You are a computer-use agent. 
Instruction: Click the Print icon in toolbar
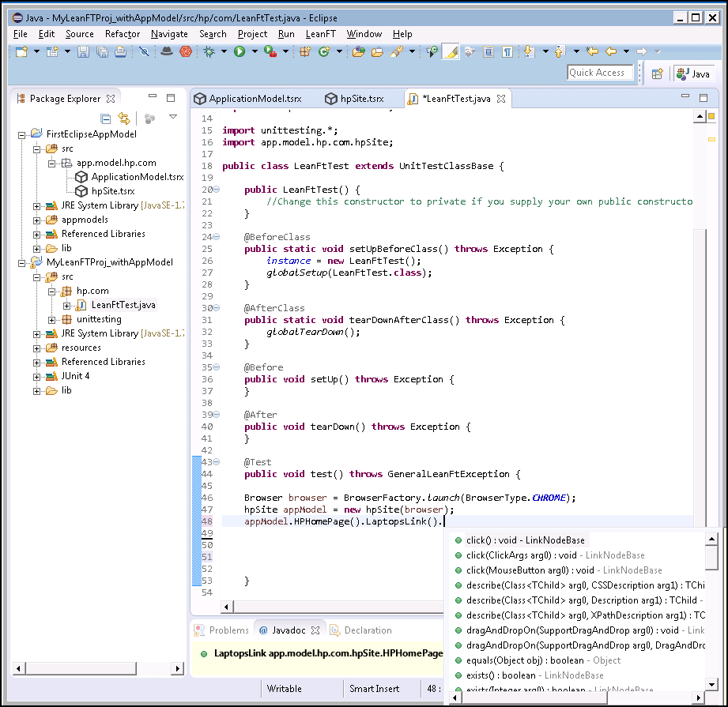[120, 52]
